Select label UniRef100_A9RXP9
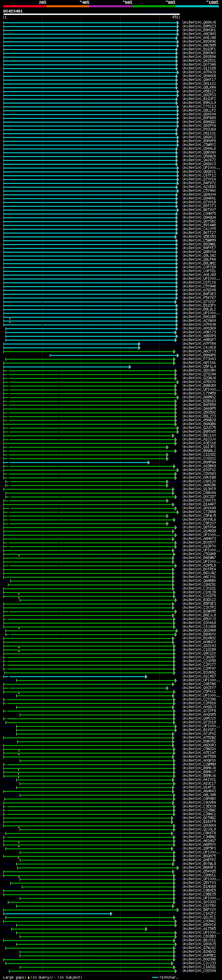The height and width of the screenshot is (980, 222). click(199, 336)
